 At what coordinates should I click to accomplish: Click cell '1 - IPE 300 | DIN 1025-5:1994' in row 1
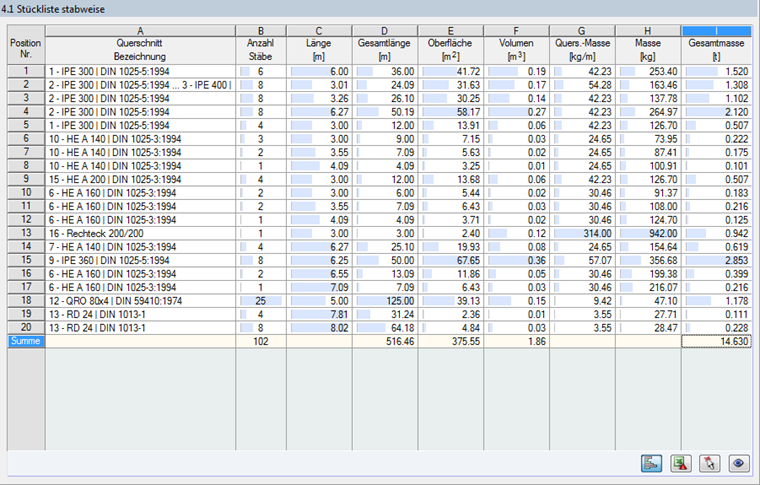pyautogui.click(x=140, y=71)
